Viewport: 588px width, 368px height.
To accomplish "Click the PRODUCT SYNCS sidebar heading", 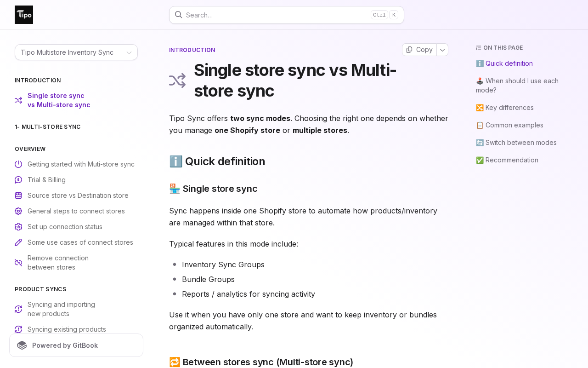I will [x=40, y=289].
